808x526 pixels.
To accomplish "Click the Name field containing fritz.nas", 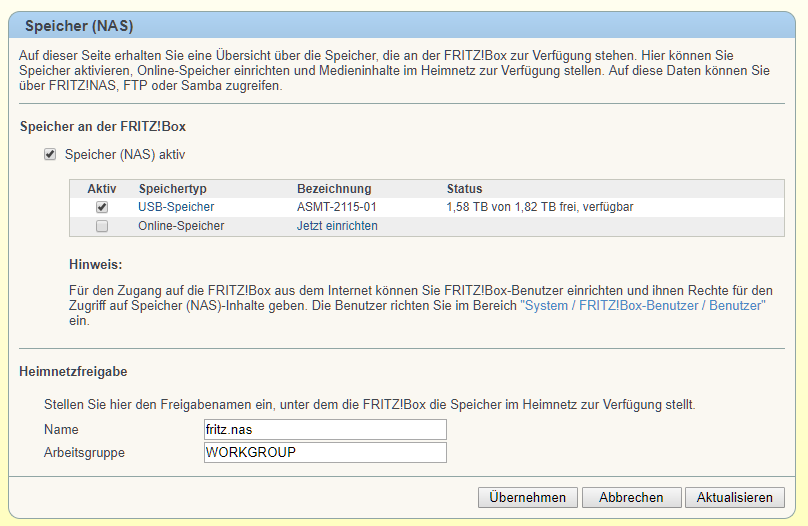I will tap(325, 429).
